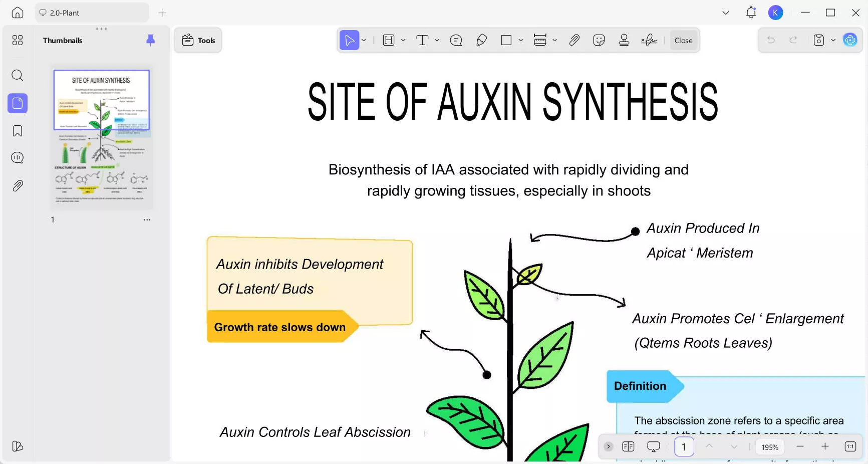Click the 'Definition' callout label
868x464 pixels.
[640, 386]
